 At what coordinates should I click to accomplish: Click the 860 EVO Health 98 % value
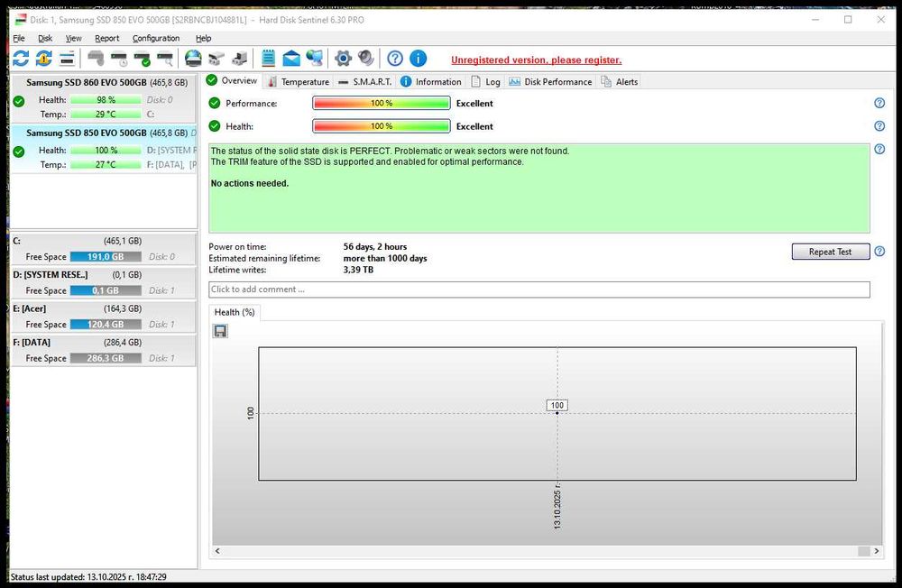coord(106,99)
